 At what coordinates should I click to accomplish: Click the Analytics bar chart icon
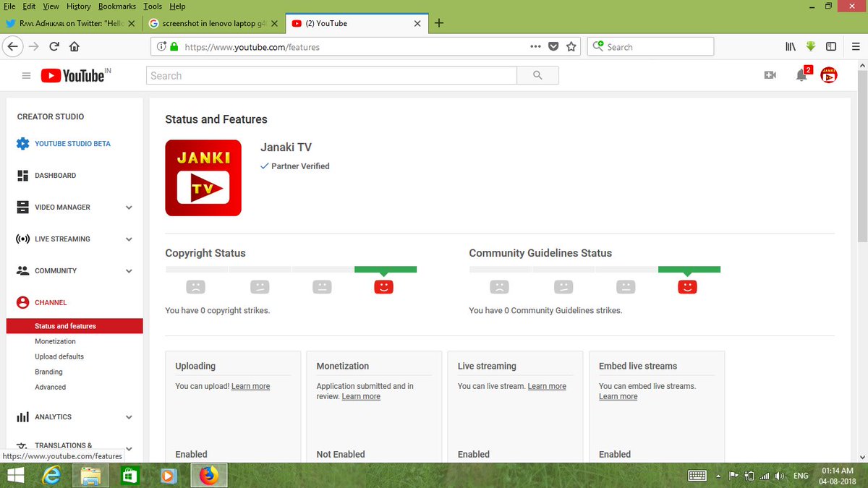click(x=22, y=417)
